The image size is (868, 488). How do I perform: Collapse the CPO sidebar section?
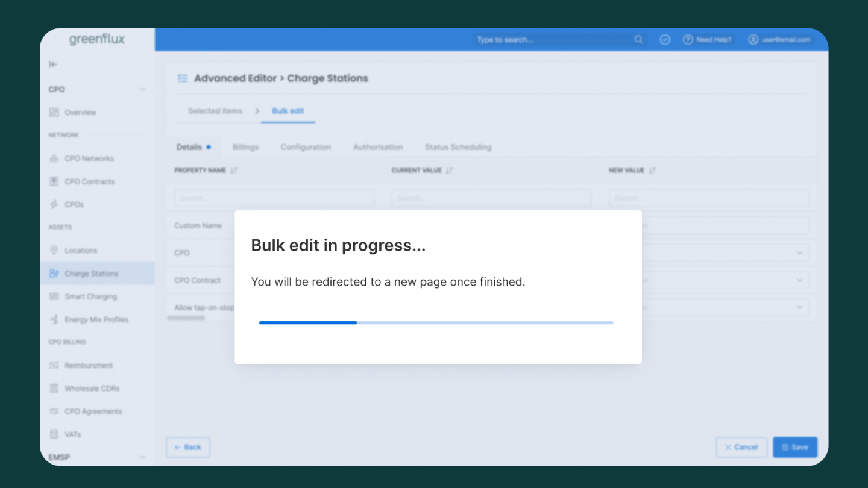[x=143, y=89]
